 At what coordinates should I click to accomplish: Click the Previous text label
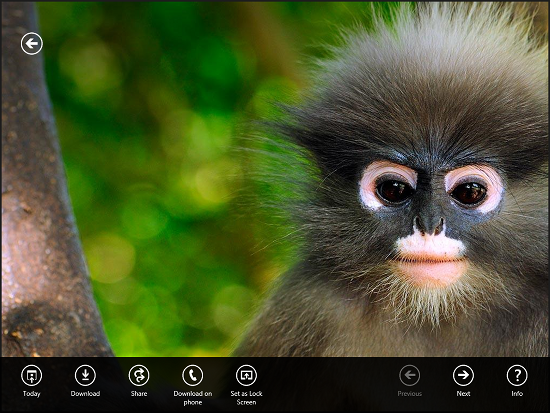point(409,394)
